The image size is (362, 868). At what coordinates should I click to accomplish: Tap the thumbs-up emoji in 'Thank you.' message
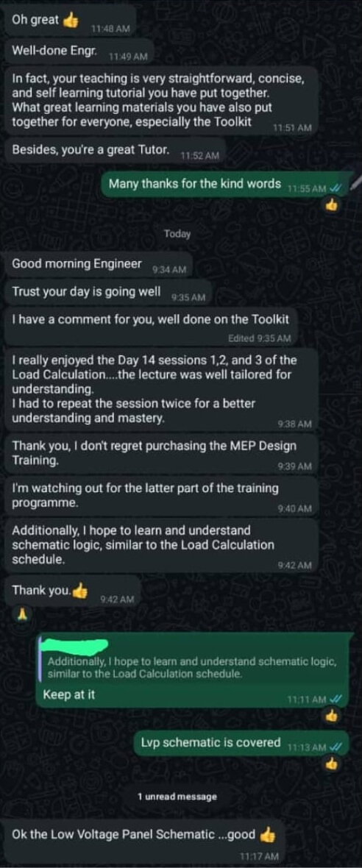[x=80, y=591]
